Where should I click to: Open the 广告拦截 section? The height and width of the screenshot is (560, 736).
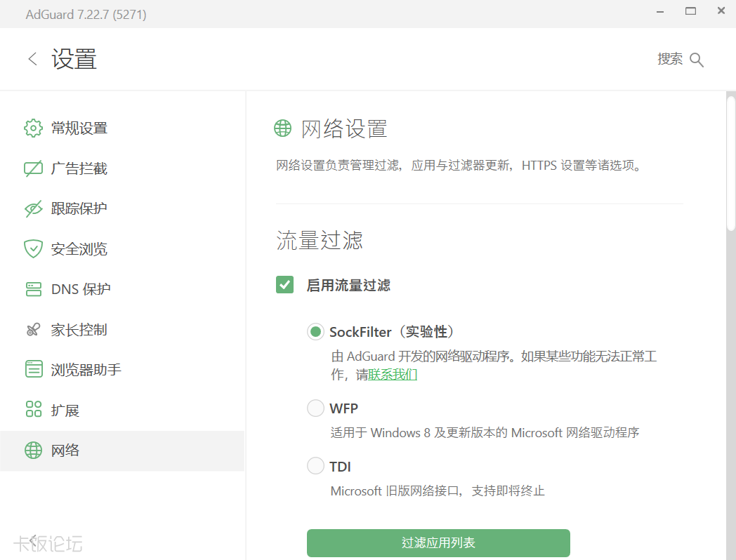pyautogui.click(x=122, y=168)
